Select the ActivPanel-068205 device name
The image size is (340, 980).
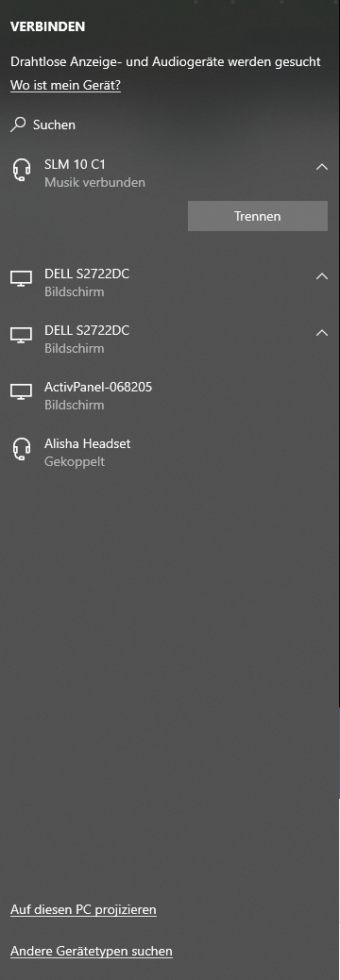click(x=98, y=387)
